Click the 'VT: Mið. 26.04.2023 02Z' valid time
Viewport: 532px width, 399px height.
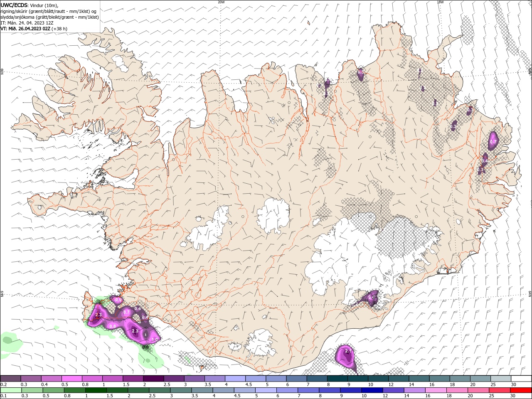pyautogui.click(x=25, y=29)
